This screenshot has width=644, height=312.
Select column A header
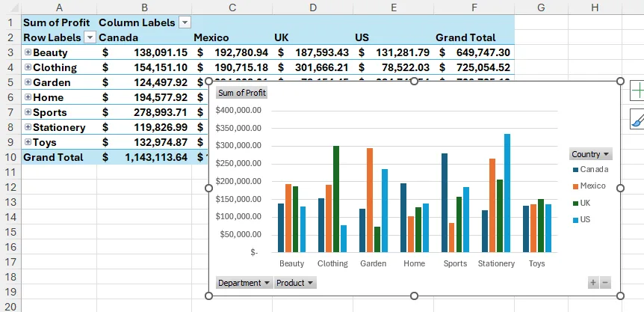point(59,7)
